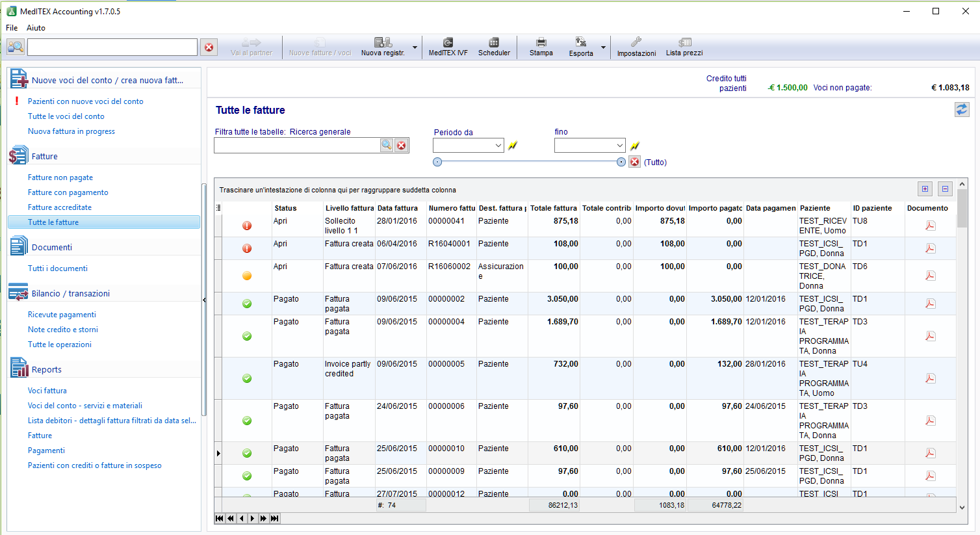The width and height of the screenshot is (980, 535).
Task: Click the Stampa print icon
Action: tap(541, 42)
